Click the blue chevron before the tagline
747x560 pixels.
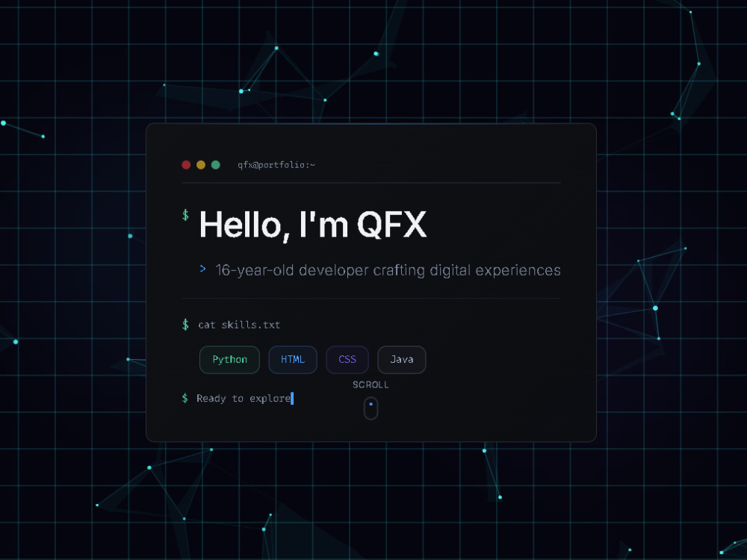(203, 269)
